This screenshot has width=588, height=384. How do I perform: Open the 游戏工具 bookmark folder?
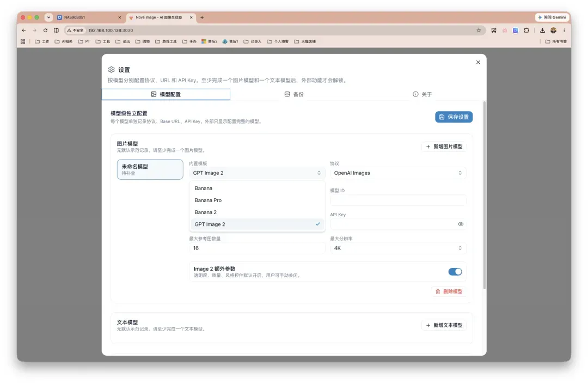pyautogui.click(x=166, y=41)
